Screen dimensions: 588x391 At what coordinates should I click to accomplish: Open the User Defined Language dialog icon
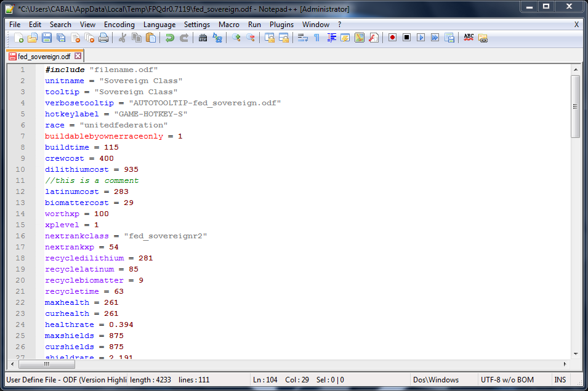pos(345,38)
